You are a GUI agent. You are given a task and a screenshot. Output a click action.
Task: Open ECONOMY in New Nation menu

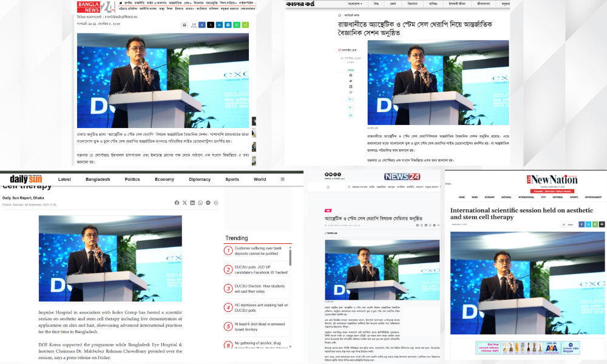[489, 197]
